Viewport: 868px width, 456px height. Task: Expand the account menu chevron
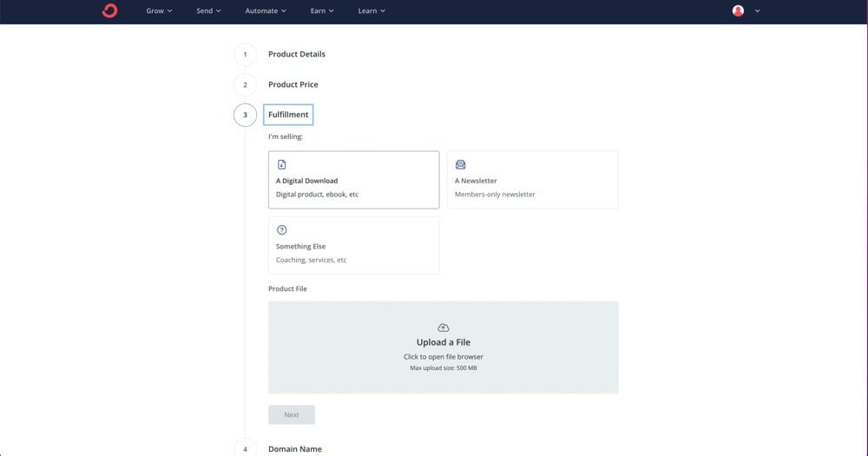coord(757,10)
